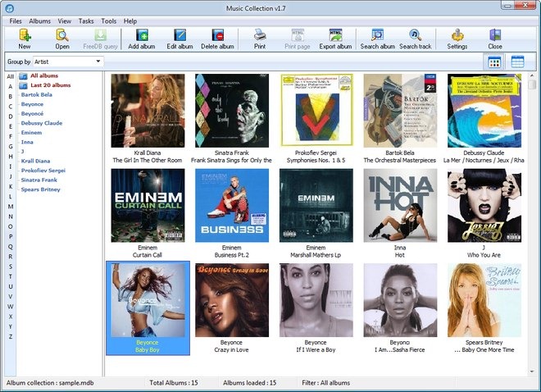Screen dimensions: 541x392
Task: Select Marshall Mathers Lp album cover
Action: 316,205
